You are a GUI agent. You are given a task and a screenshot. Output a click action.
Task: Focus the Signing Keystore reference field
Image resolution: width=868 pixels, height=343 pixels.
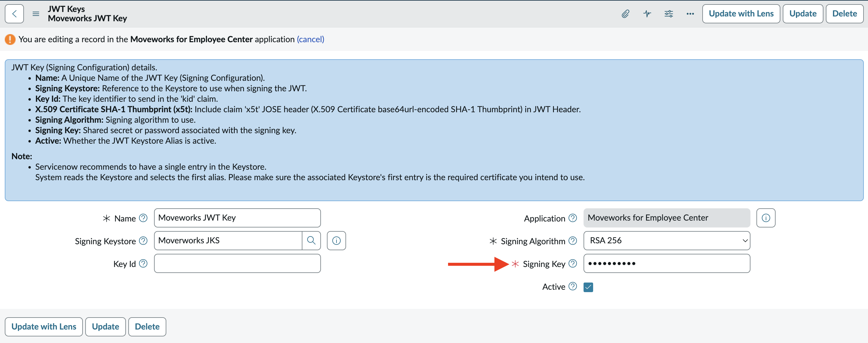click(x=228, y=240)
